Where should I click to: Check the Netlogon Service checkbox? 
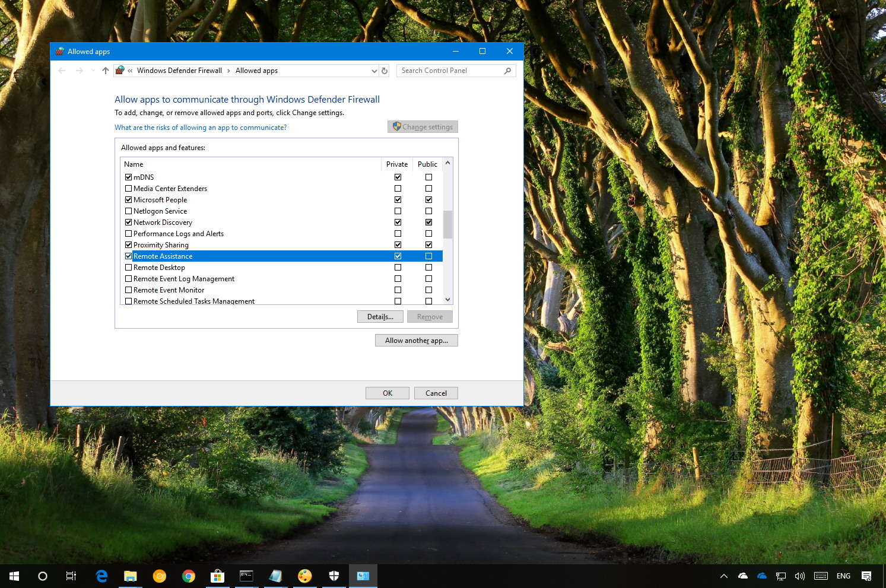click(128, 211)
